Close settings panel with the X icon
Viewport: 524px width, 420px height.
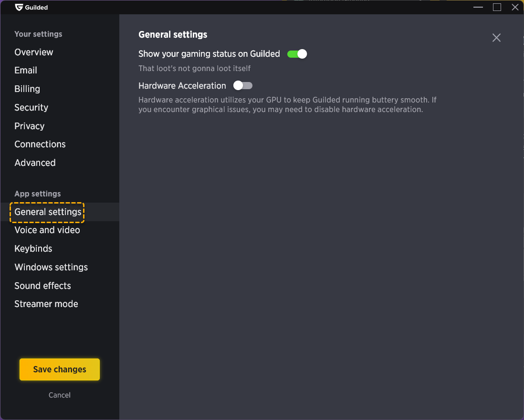[496, 38]
